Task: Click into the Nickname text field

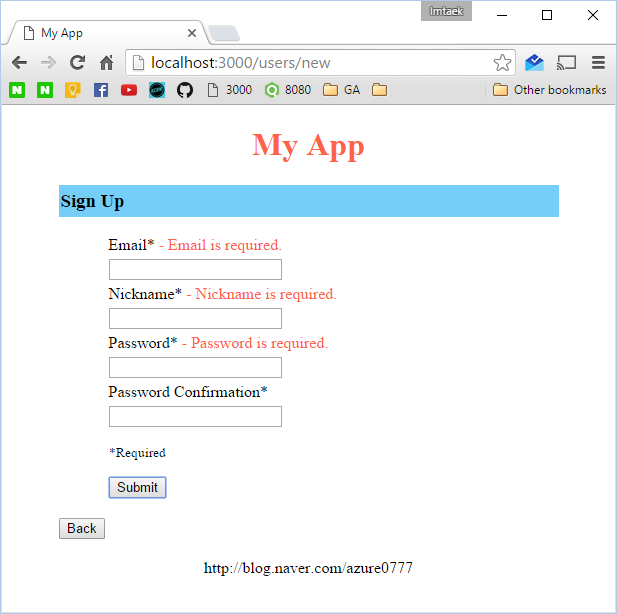Action: (x=195, y=319)
